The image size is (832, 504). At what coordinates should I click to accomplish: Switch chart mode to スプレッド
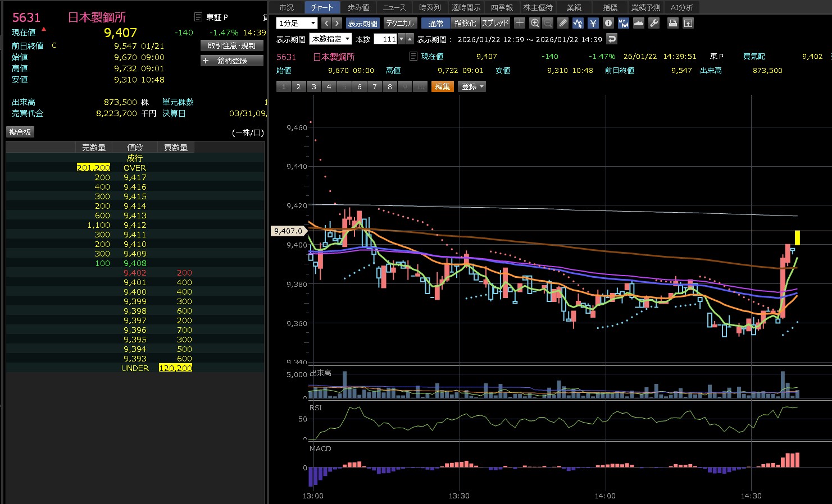click(495, 24)
